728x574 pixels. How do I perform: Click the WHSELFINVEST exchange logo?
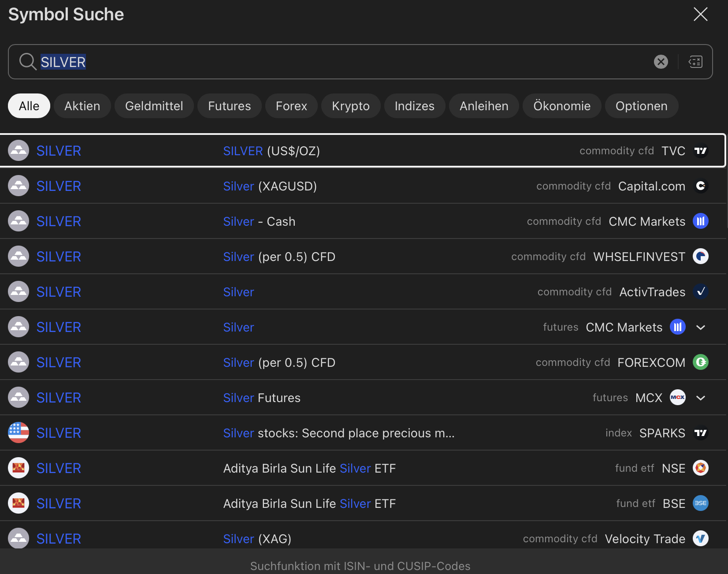700,257
